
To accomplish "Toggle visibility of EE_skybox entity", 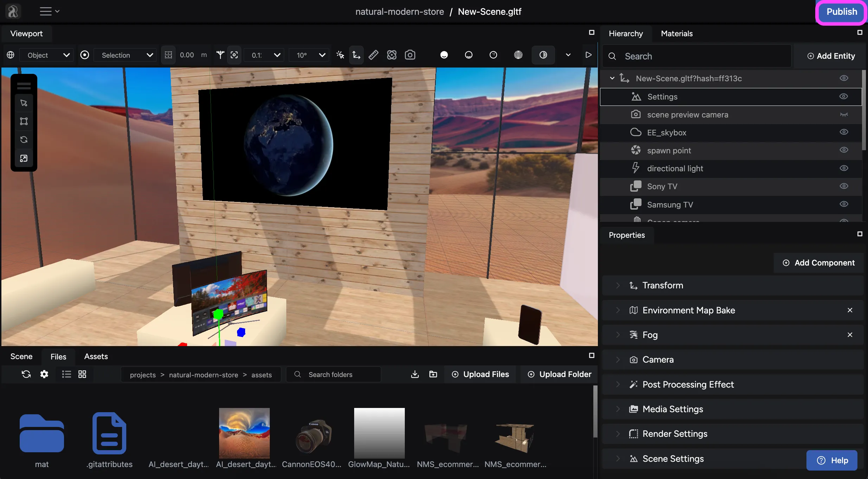I will pyautogui.click(x=844, y=132).
